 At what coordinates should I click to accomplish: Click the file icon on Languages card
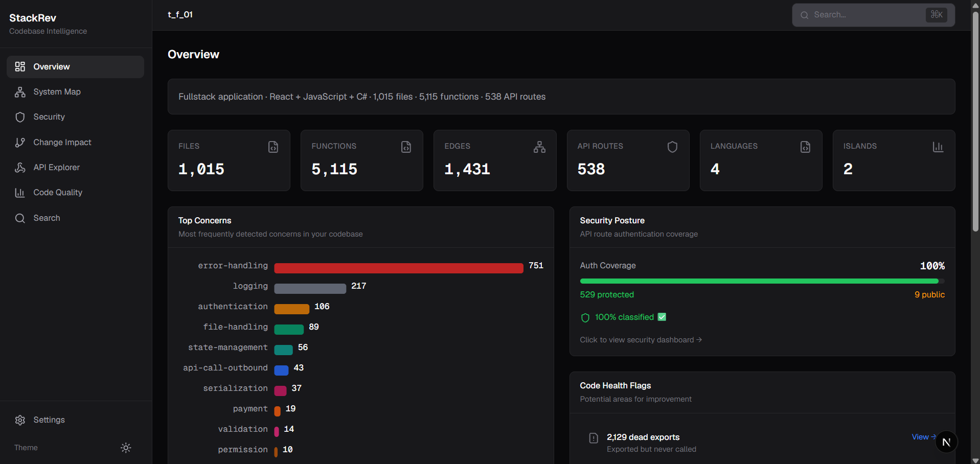(x=805, y=147)
